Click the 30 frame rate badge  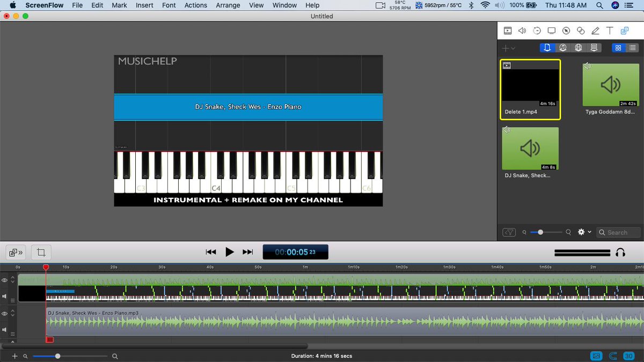(x=628, y=356)
